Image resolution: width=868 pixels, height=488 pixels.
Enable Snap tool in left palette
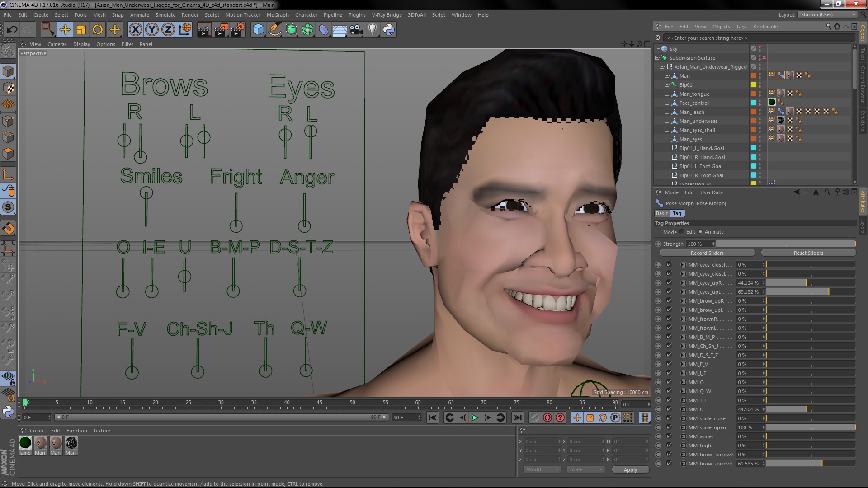[8, 228]
